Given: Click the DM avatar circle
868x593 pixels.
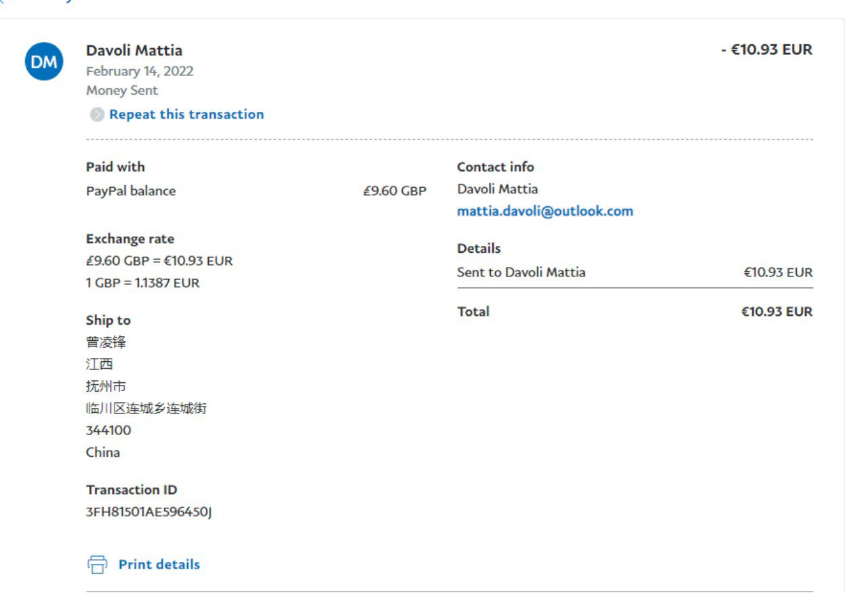Looking at the screenshot, I should click(44, 62).
